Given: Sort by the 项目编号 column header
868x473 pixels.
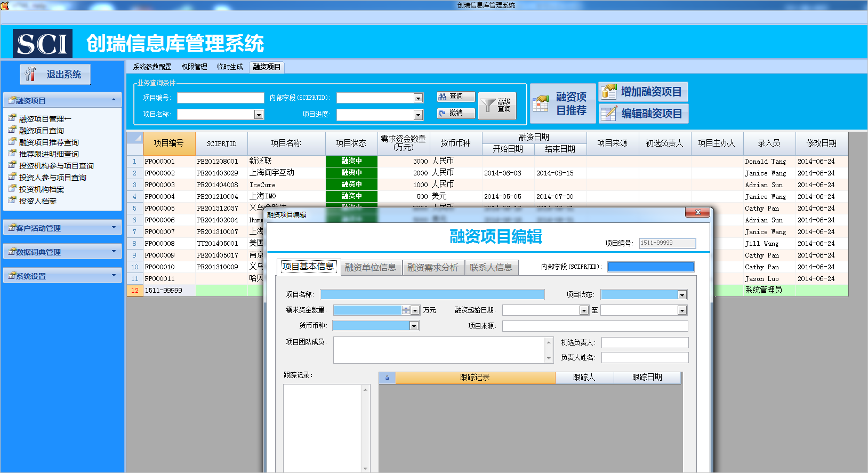Looking at the screenshot, I should pyautogui.click(x=169, y=143).
